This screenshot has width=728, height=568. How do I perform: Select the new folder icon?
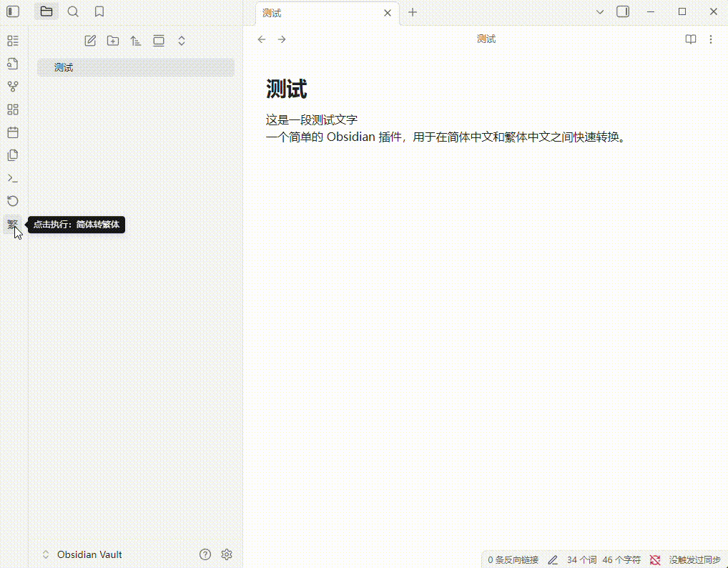112,41
